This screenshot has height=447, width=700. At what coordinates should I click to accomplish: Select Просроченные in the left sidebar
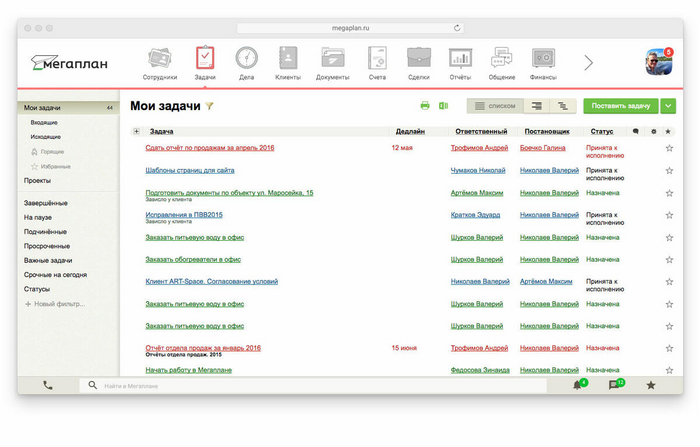47,245
